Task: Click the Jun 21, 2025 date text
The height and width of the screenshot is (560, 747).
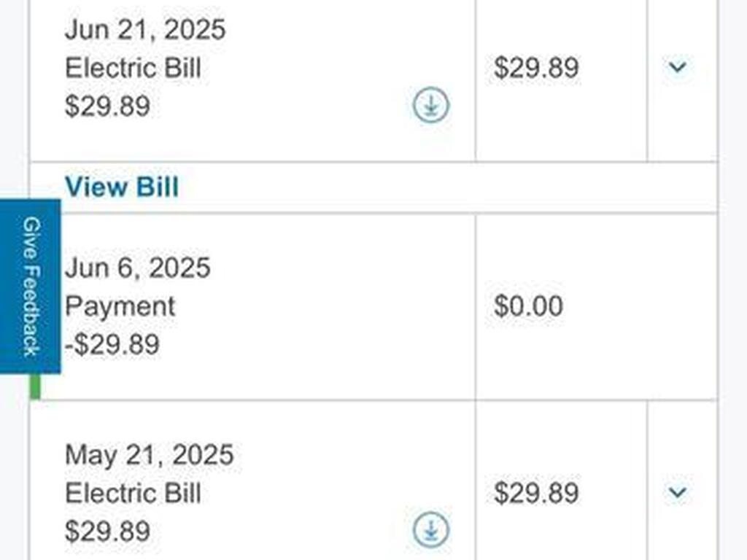Action: point(145,30)
